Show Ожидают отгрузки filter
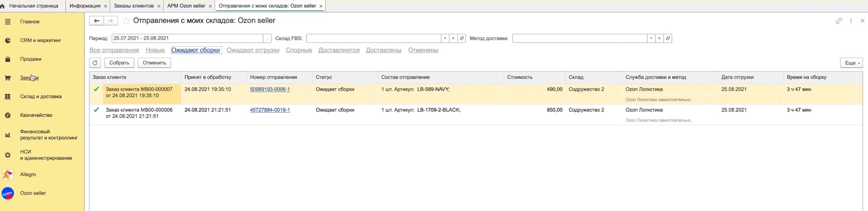 tap(253, 50)
